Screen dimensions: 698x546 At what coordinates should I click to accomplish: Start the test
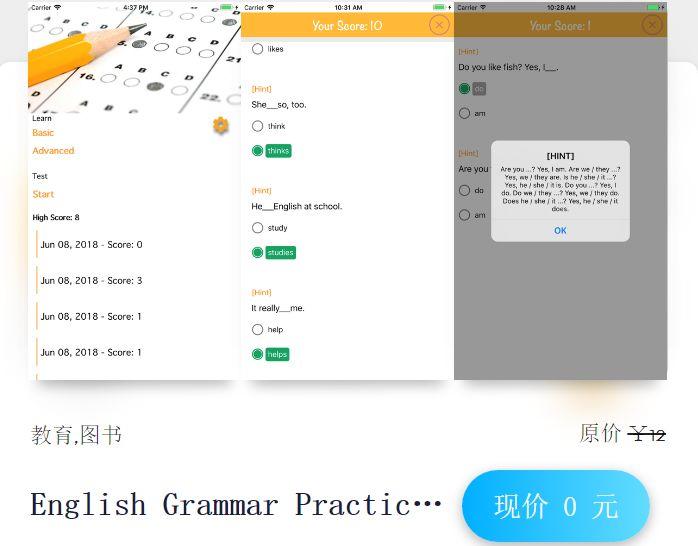(43, 194)
